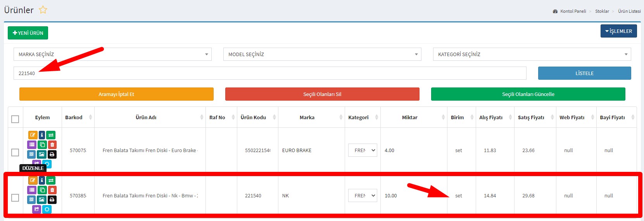Click the black print icon for the Euro Brake product

coord(52,154)
